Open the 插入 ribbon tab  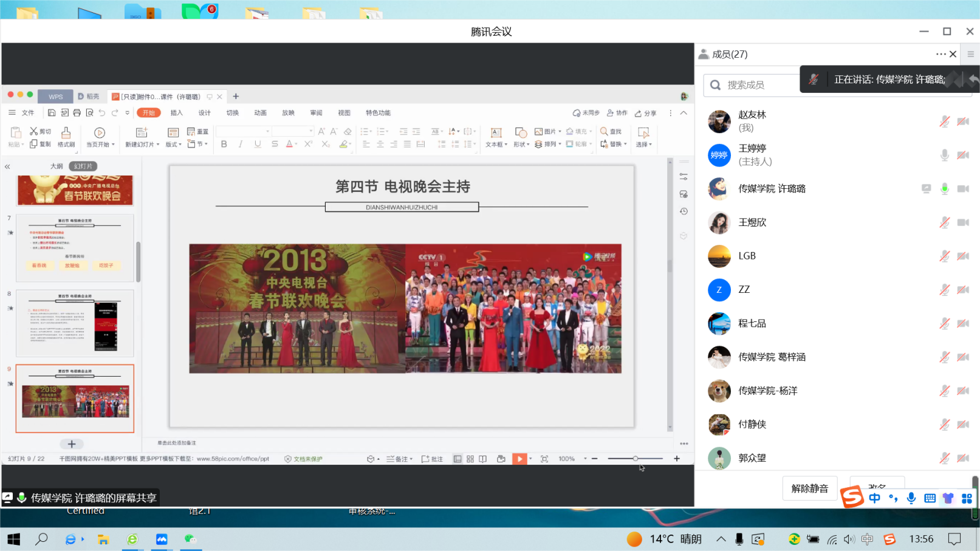(x=176, y=113)
